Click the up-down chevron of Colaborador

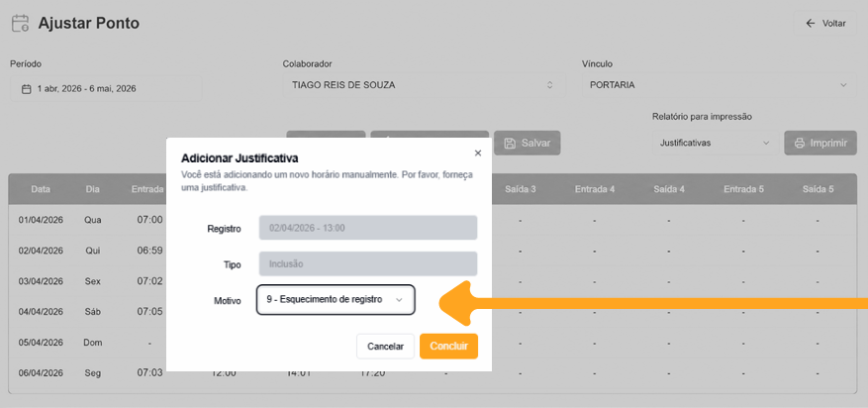549,85
